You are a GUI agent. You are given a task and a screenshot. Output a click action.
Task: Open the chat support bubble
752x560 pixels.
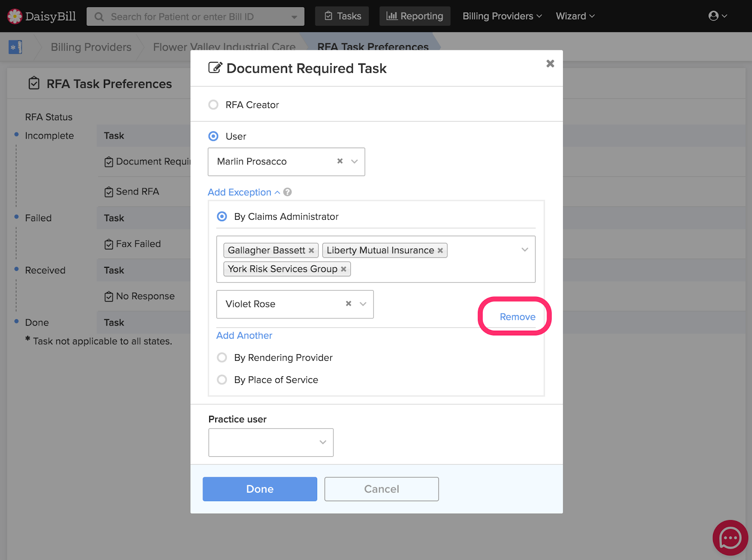click(730, 538)
